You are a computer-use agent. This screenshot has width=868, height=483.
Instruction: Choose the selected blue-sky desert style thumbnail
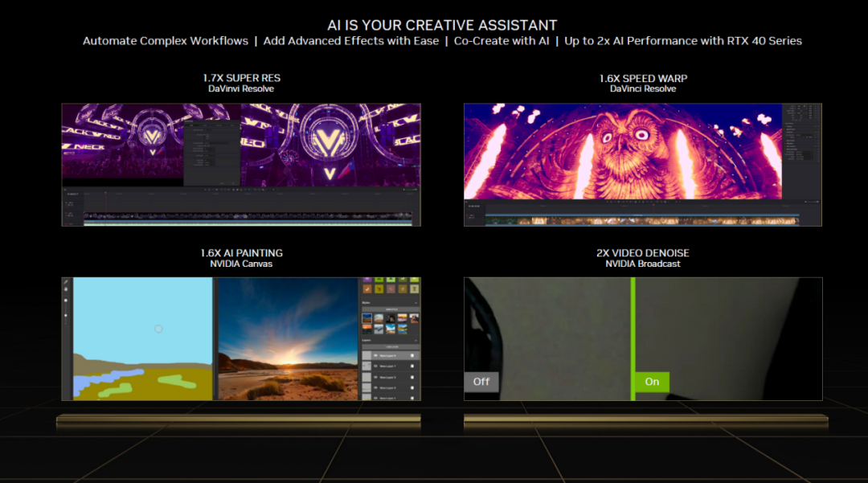367,318
